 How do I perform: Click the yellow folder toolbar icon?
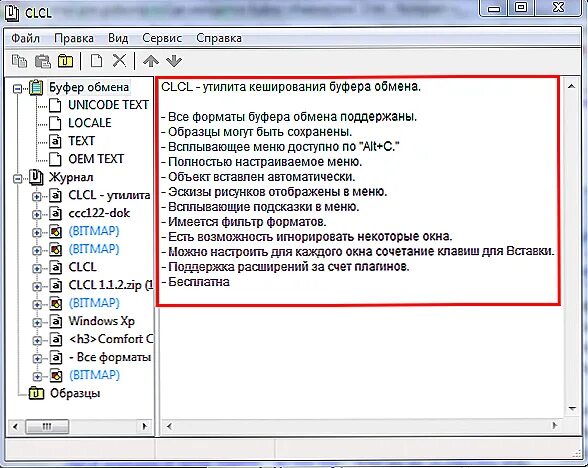click(x=65, y=61)
